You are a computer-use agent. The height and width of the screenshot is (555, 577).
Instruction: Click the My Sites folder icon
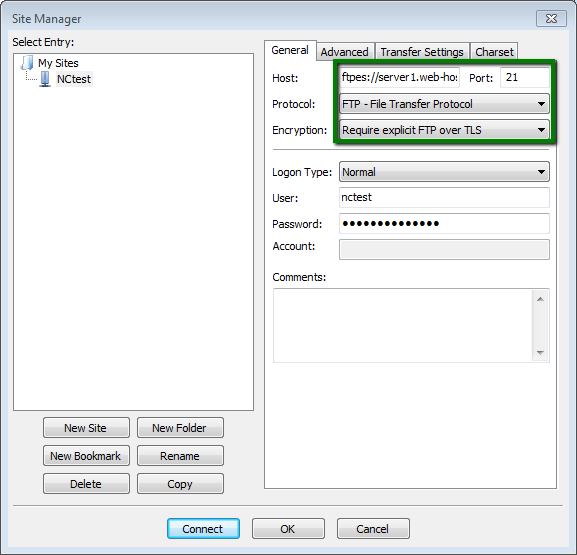point(27,63)
